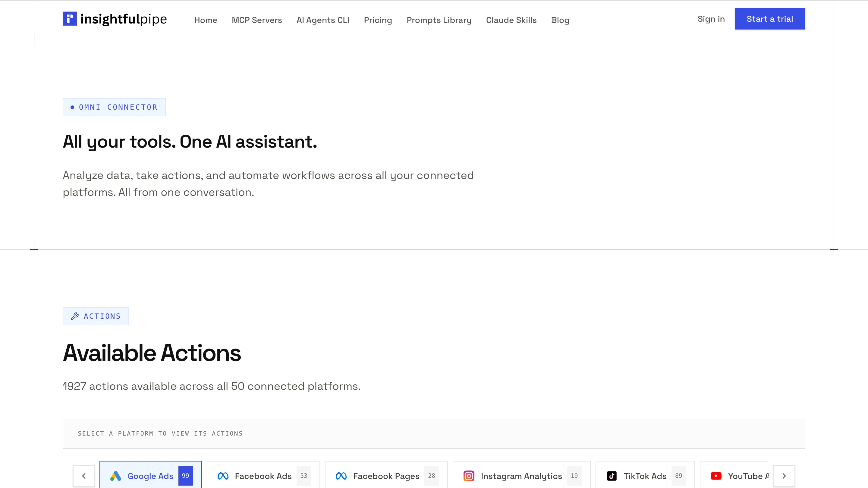Click "All your tools. One AI assistant." heading
This screenshot has width=868, height=488.
point(190,142)
